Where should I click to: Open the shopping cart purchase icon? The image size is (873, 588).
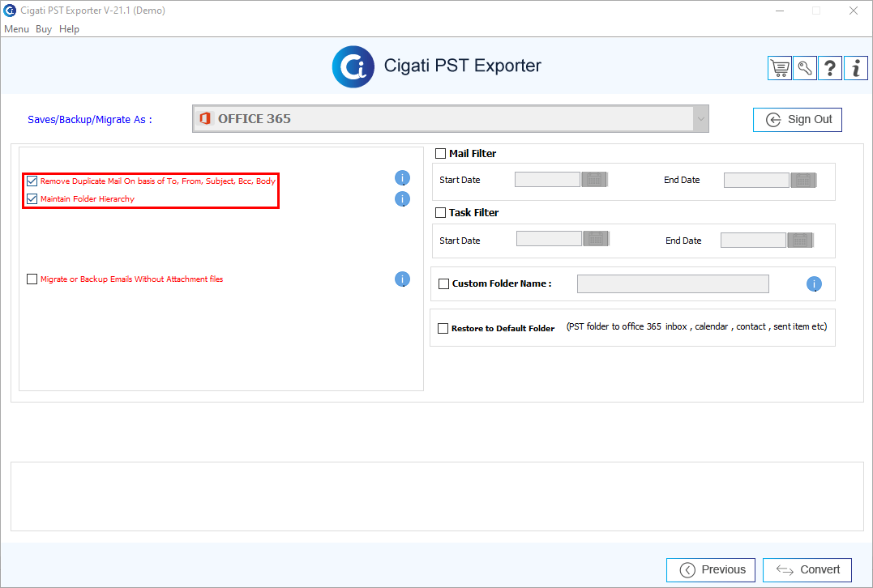(780, 68)
